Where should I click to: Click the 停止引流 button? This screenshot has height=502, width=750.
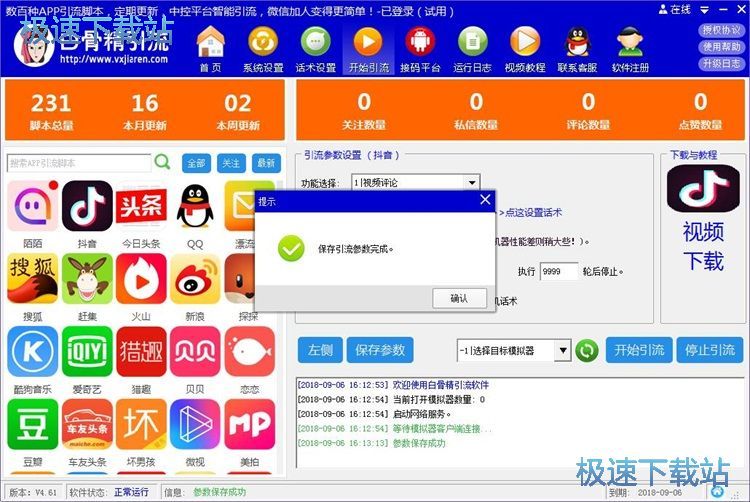(x=710, y=350)
